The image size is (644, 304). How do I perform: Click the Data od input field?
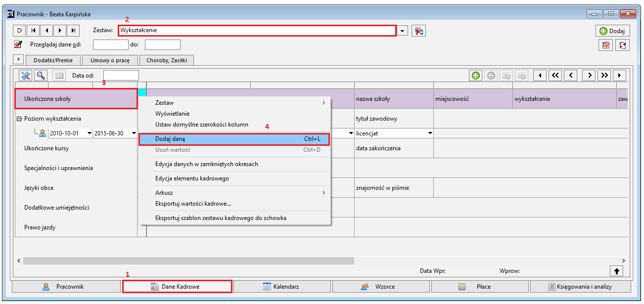click(x=121, y=76)
